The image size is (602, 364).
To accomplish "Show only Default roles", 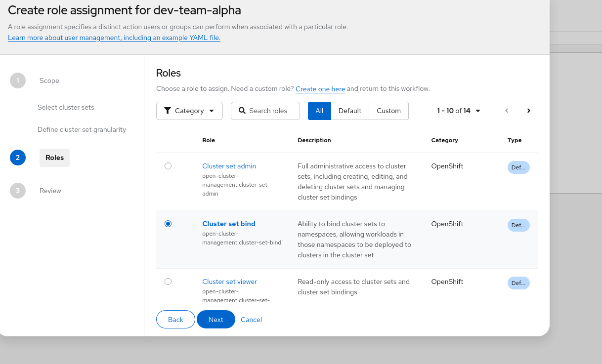I will click(350, 111).
